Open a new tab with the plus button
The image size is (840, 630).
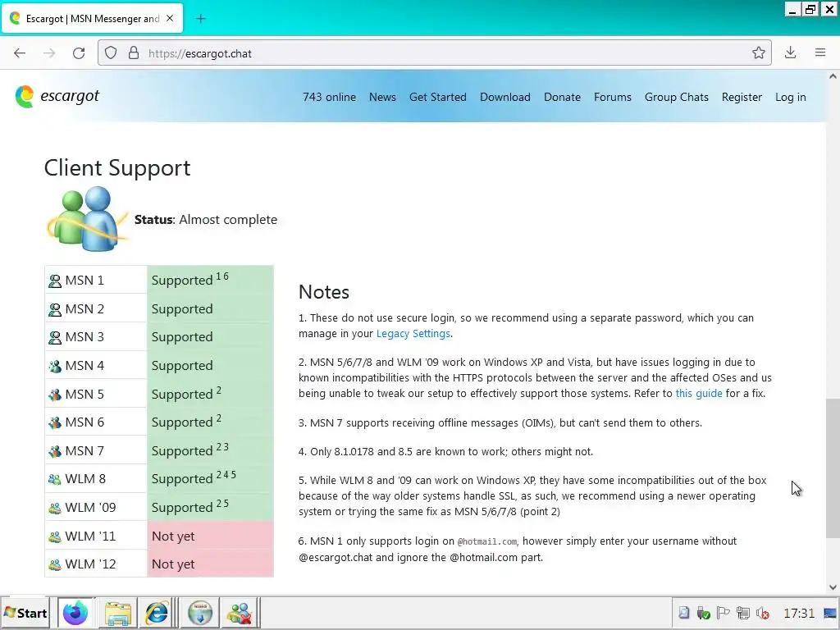pyautogui.click(x=200, y=19)
